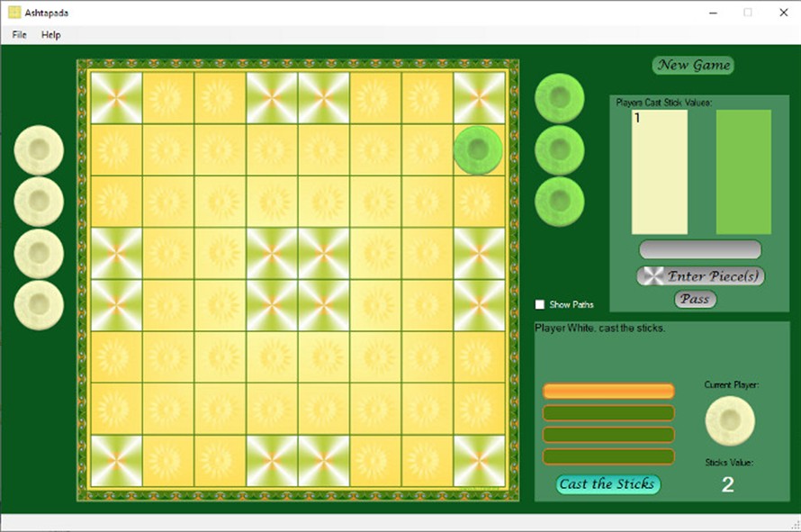801x532 pixels.
Task: Click Cast the Sticks button
Action: point(607,484)
